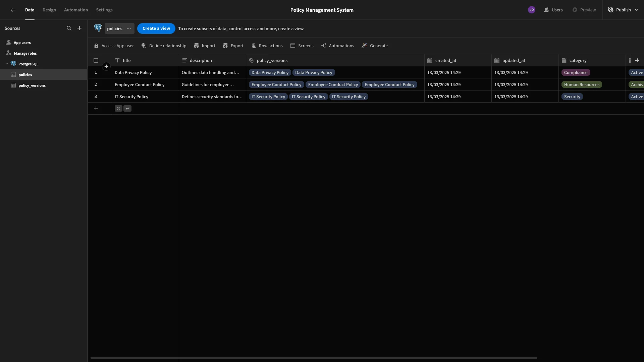The width and height of the screenshot is (644, 362).
Task: Click the updated_at calendar column icon
Action: (x=497, y=61)
